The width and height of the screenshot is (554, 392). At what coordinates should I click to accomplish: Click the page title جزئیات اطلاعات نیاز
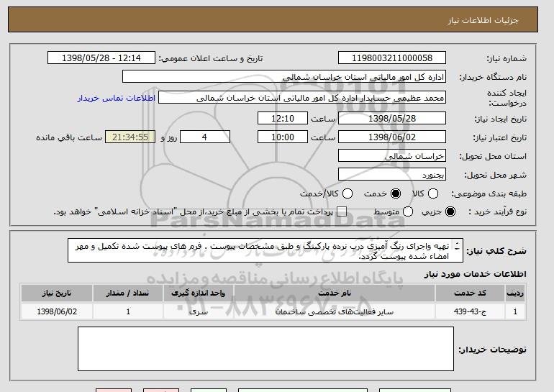(483, 20)
